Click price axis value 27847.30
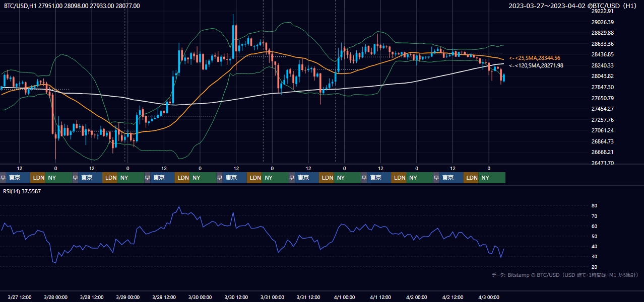Image resolution: width=644 pixels, height=302 pixels. 602,87
